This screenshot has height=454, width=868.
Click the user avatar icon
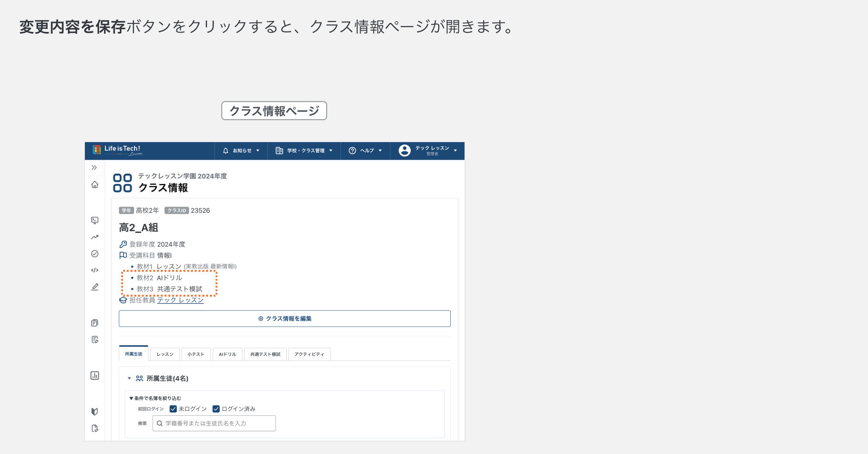[404, 151]
